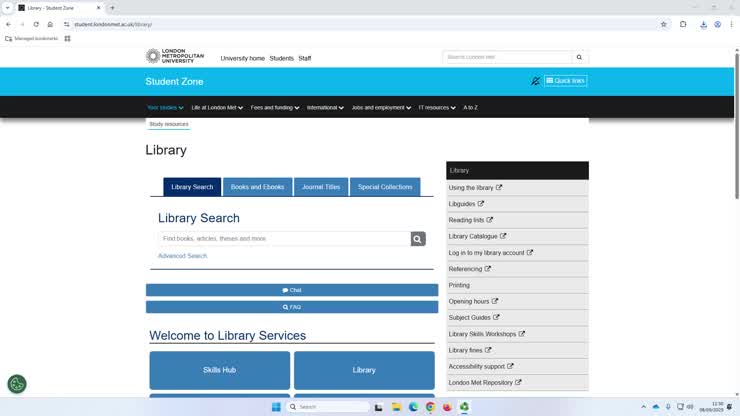The height and width of the screenshot is (416, 740).
Task: Expand International menu
Action: pyautogui.click(x=325, y=108)
